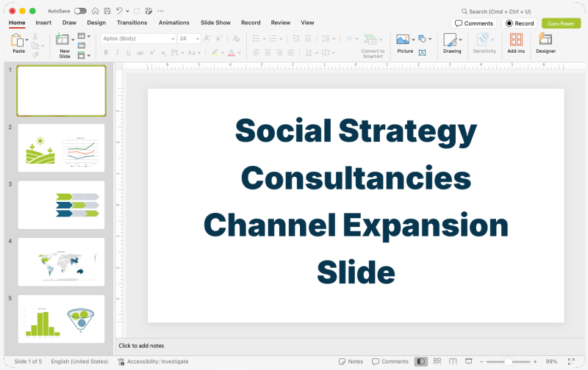
Task: Click the Reset slide icon
Action: coord(82,46)
